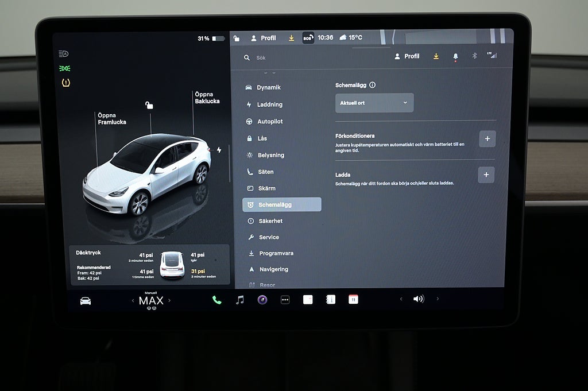
Task: Open the dashcam camera app
Action: point(262,300)
